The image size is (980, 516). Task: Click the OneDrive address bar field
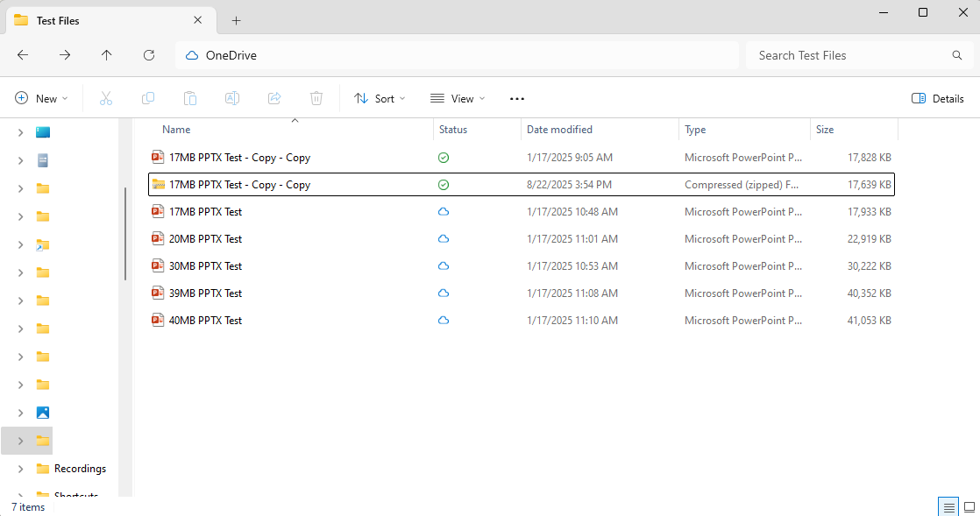tap(458, 55)
